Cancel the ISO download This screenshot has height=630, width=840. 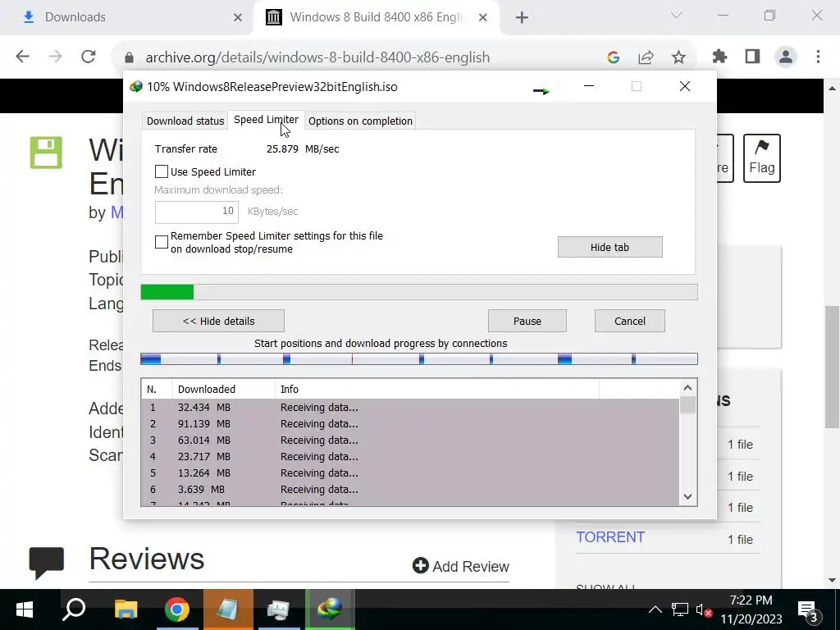coord(629,321)
